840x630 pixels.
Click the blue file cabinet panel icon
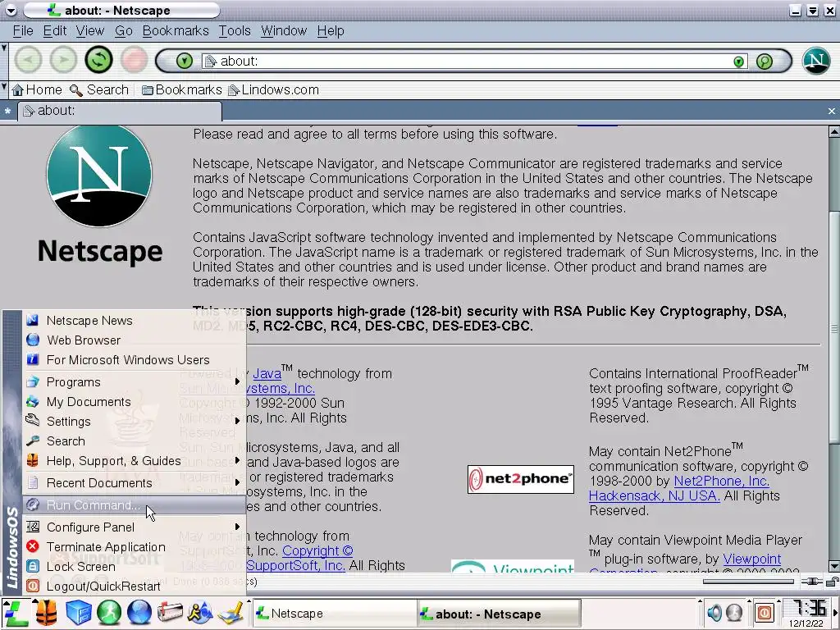click(x=78, y=613)
